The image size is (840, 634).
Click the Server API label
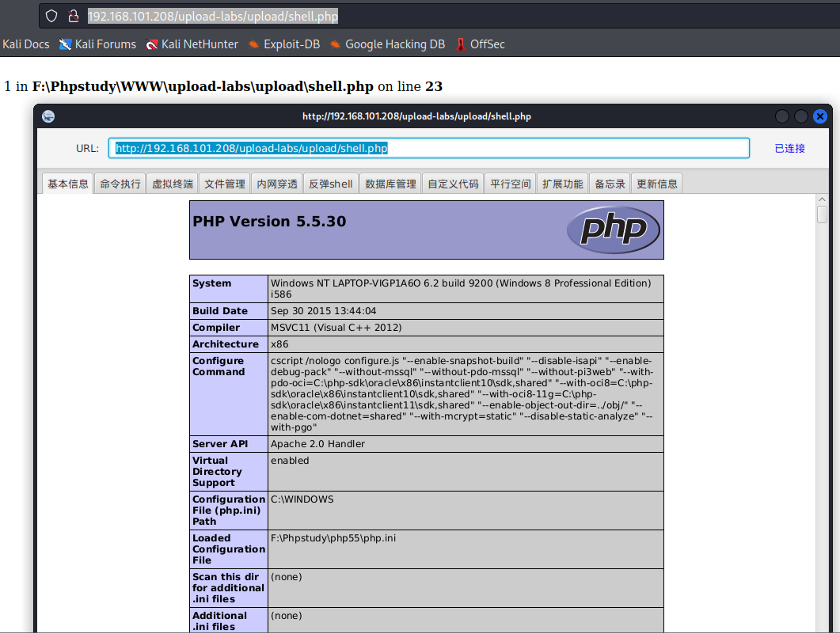pyautogui.click(x=220, y=444)
